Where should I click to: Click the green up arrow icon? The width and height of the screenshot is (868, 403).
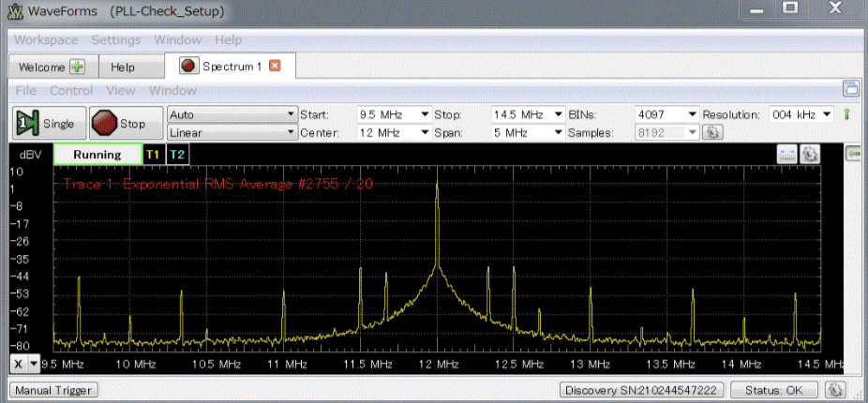tap(846, 114)
